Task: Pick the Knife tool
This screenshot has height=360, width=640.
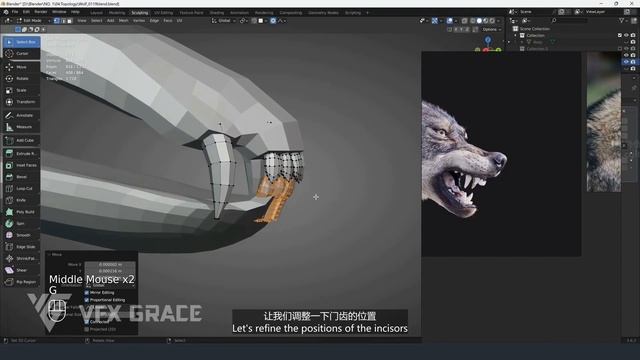Action: [x=22, y=200]
